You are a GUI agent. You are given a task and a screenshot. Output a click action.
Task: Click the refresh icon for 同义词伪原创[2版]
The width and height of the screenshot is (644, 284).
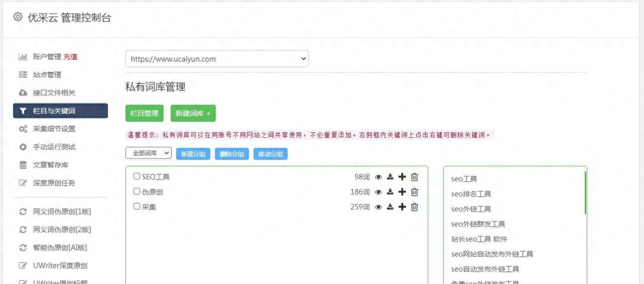click(x=23, y=230)
